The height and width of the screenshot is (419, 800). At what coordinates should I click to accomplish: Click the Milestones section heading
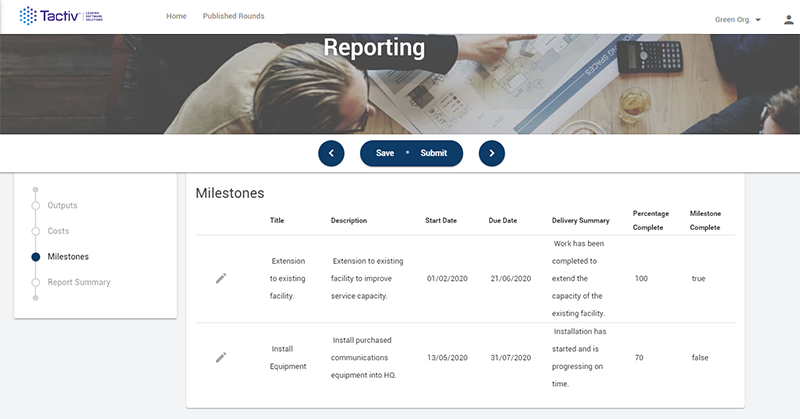(230, 193)
